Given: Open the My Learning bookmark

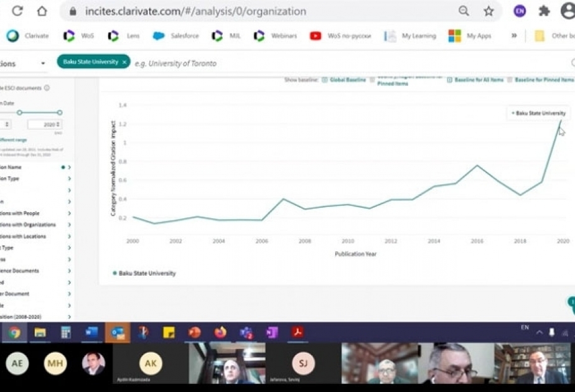Looking at the screenshot, I should [x=410, y=35].
